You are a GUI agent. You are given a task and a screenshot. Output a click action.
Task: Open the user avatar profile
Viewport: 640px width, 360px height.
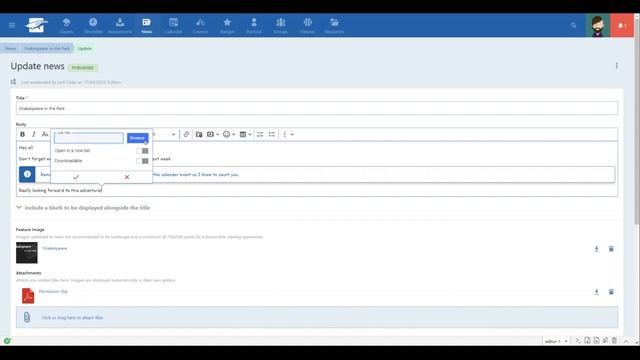(x=598, y=25)
